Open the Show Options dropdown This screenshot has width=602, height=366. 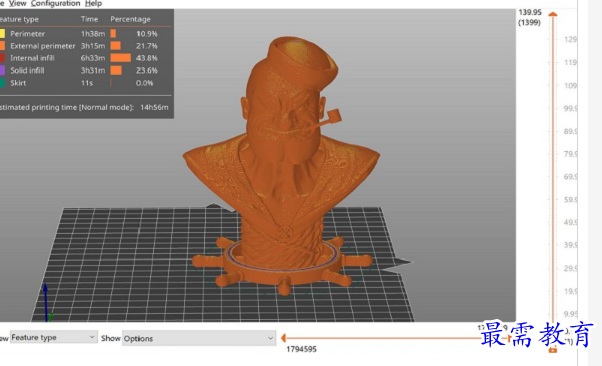tap(199, 338)
